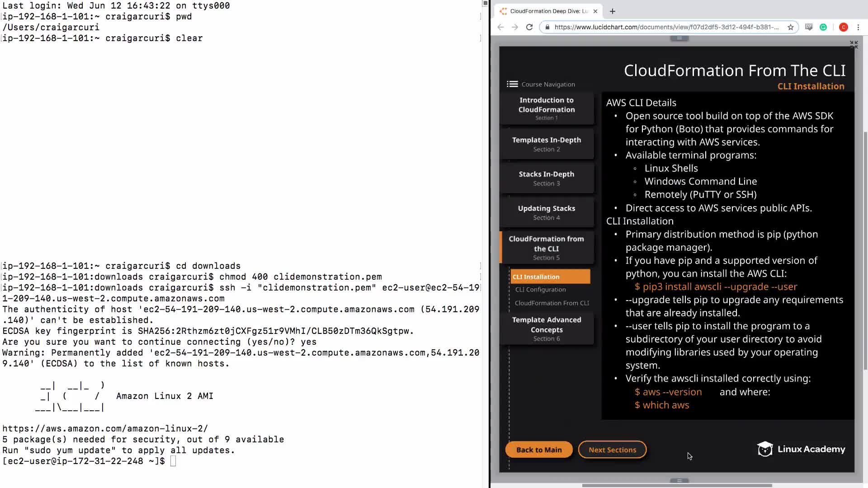Open the Grammarly extension icon
Viewport: 868px width, 488px height.
823,27
